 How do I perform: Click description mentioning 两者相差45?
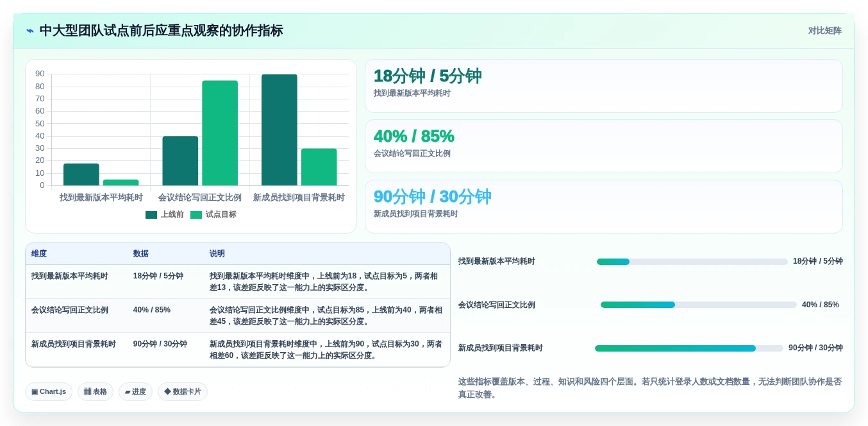(x=326, y=316)
